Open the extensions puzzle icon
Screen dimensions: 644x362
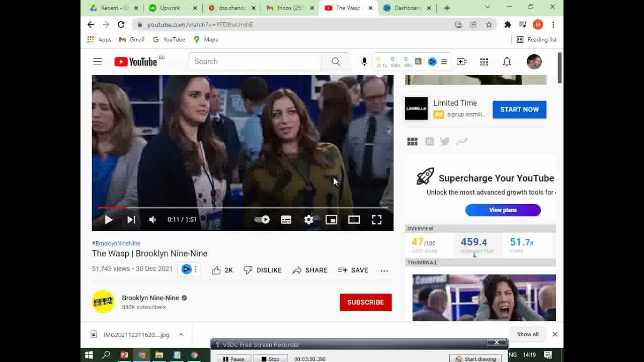click(x=508, y=24)
